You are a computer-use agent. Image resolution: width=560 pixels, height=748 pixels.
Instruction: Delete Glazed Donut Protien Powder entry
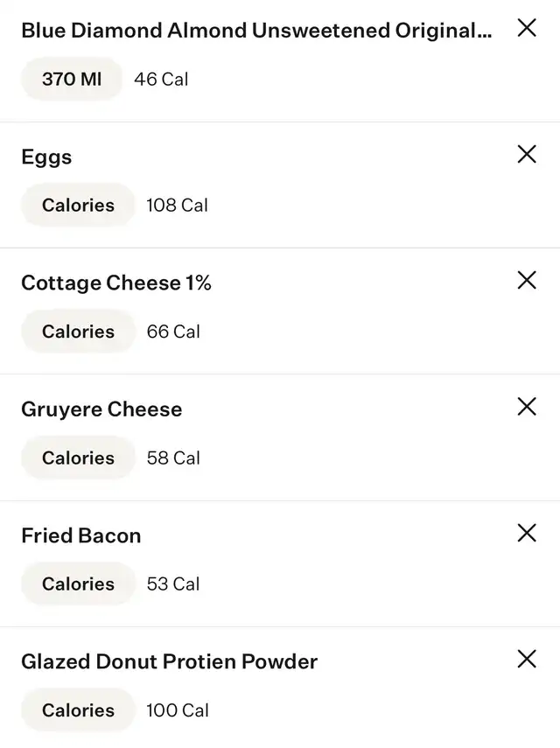527,659
